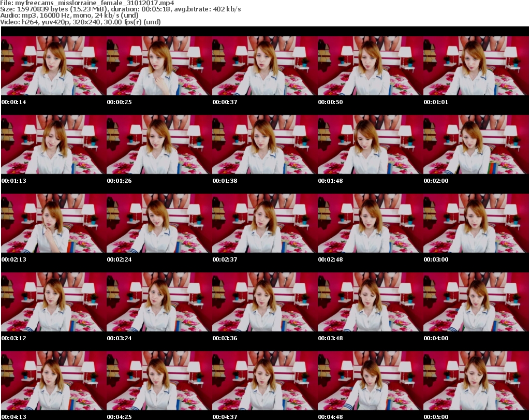Click the Video h264 info line

(x=80, y=22)
